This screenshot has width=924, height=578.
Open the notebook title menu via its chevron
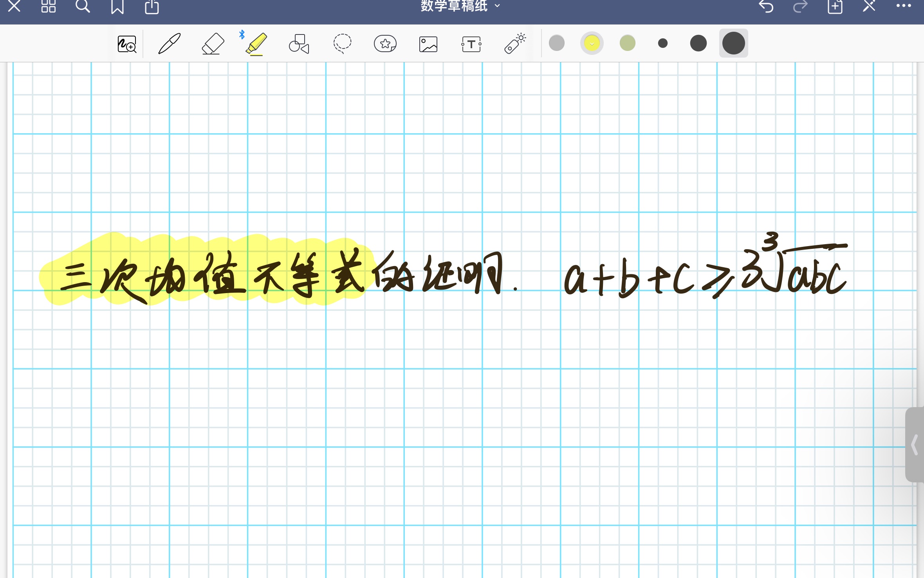coord(497,5)
